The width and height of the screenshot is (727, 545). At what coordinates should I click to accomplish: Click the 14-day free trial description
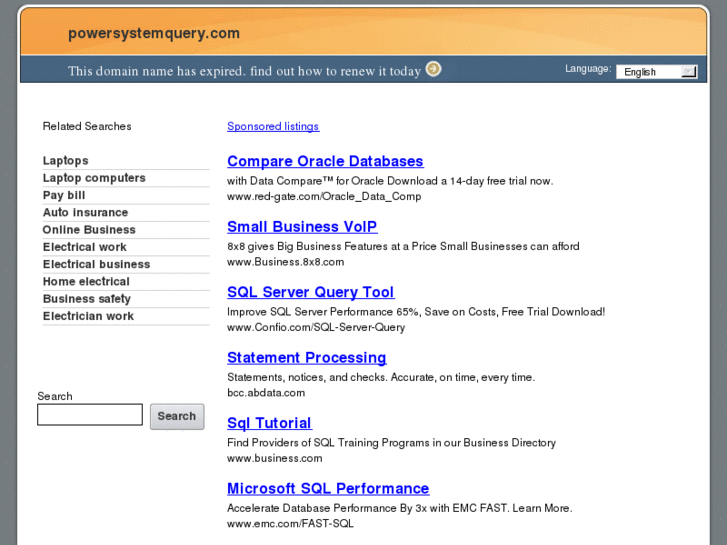pyautogui.click(x=390, y=181)
